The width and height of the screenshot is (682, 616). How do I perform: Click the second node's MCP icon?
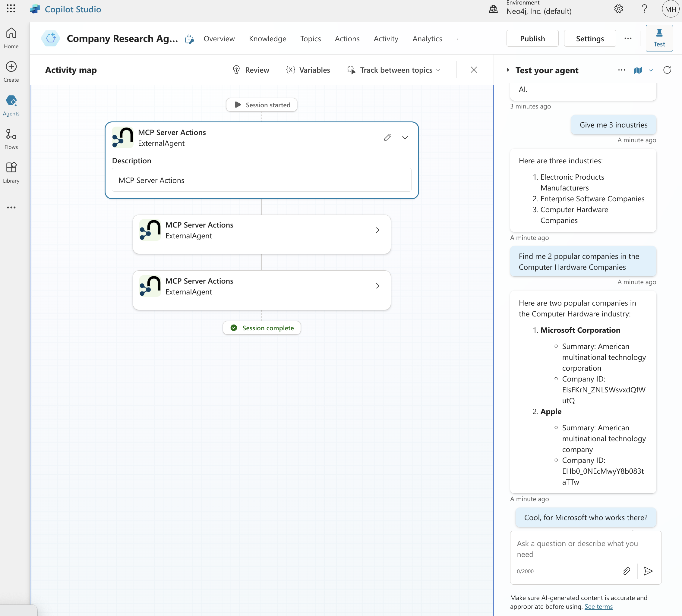[150, 230]
